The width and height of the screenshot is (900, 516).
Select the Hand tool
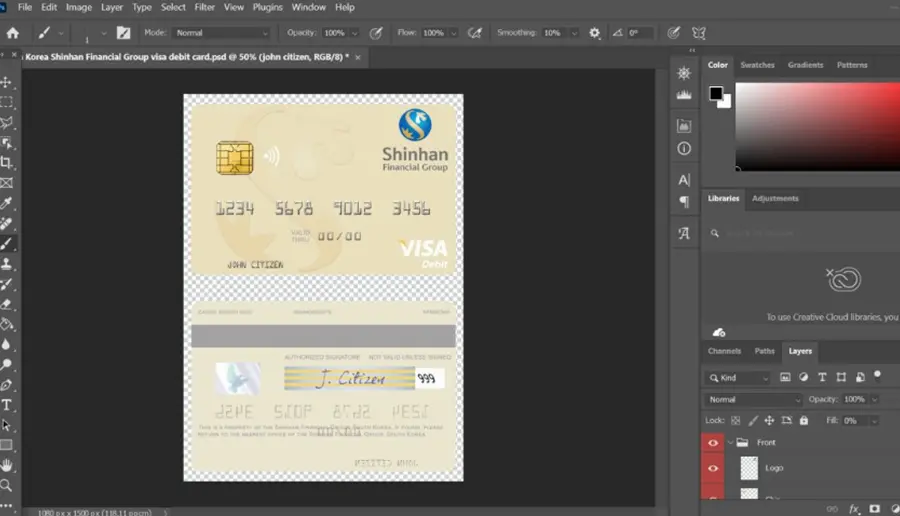pos(6,465)
